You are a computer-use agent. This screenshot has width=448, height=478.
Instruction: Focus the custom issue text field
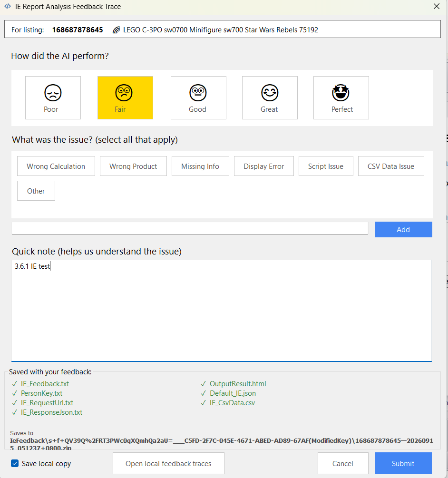pos(190,228)
